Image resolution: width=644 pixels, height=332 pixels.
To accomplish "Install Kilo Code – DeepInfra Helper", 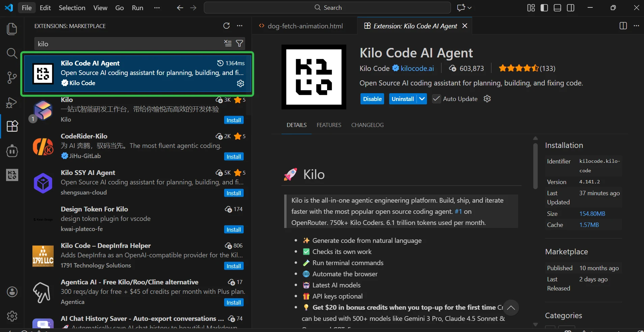I will coord(234,266).
